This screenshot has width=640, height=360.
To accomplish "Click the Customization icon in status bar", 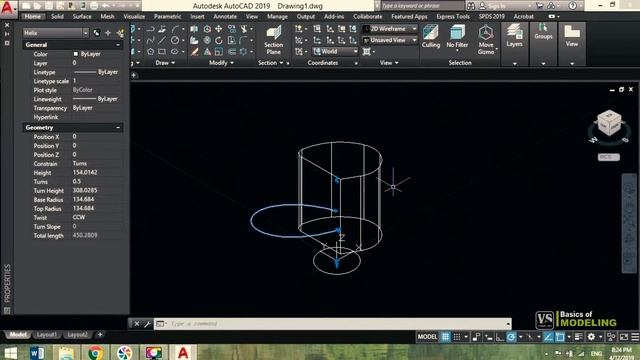I will point(635,337).
